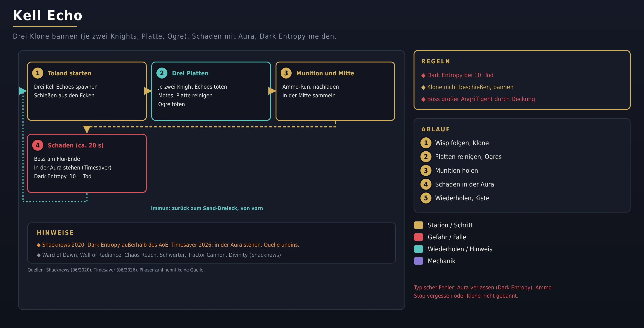
Task: Click the line 'In der Mitte sammeln'
Action: pos(309,96)
